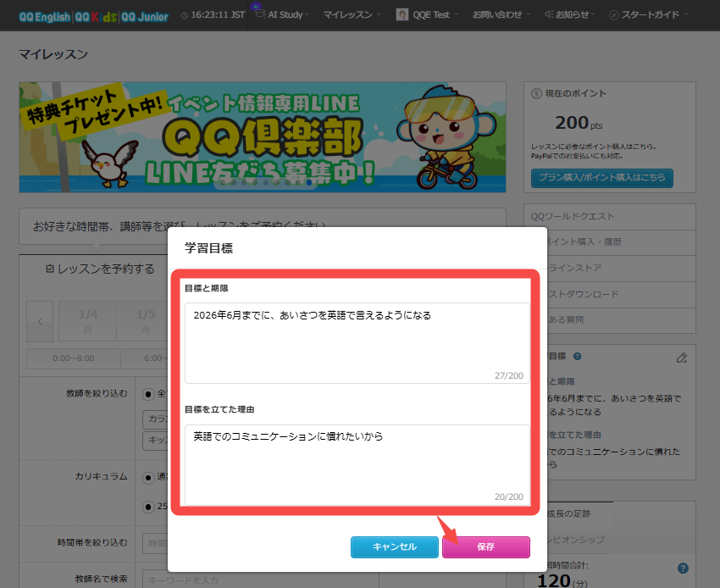The image size is (720, 588).
Task: Open the レッスンを予約する tab
Action: tap(100, 269)
